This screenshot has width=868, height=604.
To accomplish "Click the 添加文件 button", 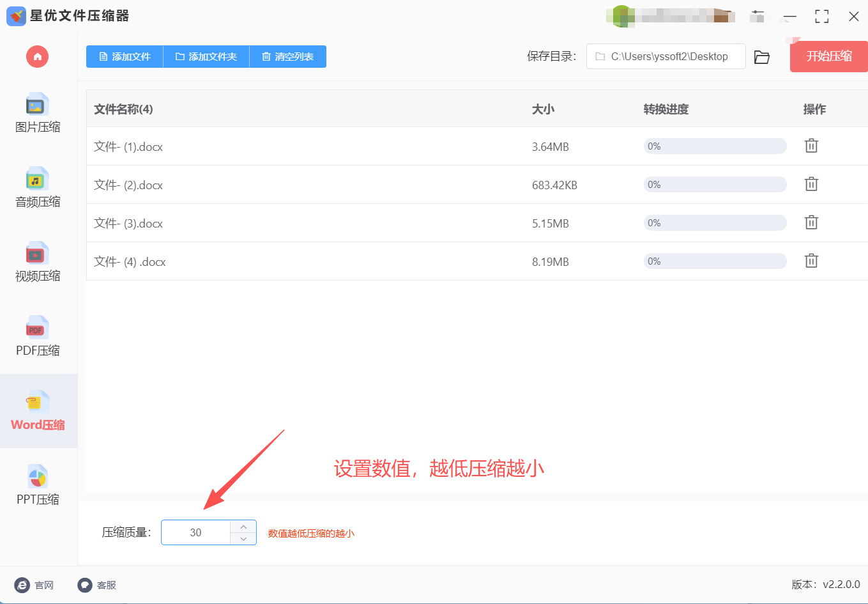I will click(125, 57).
